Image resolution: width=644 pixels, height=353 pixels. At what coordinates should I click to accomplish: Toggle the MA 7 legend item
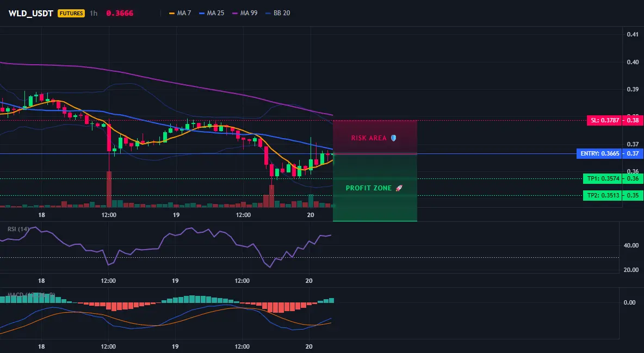[x=180, y=13]
